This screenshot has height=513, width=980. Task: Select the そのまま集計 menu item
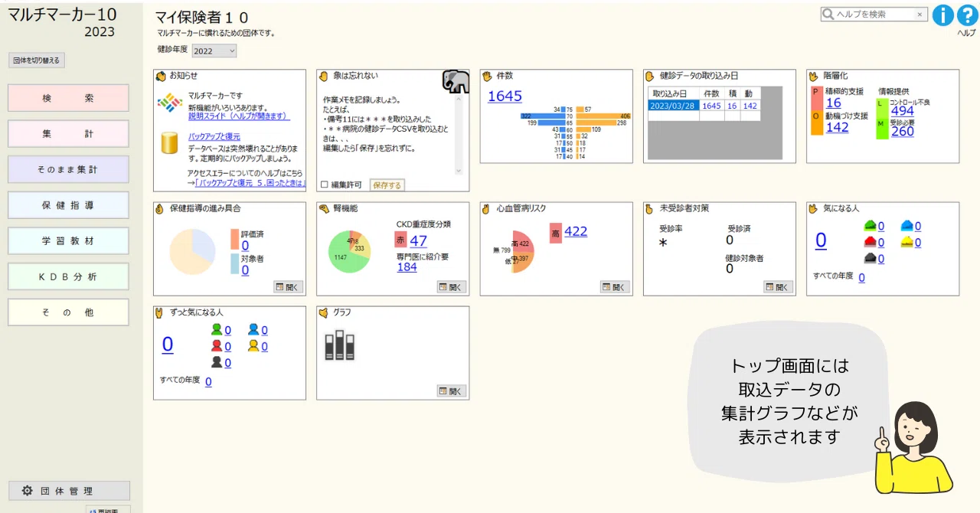(69, 169)
